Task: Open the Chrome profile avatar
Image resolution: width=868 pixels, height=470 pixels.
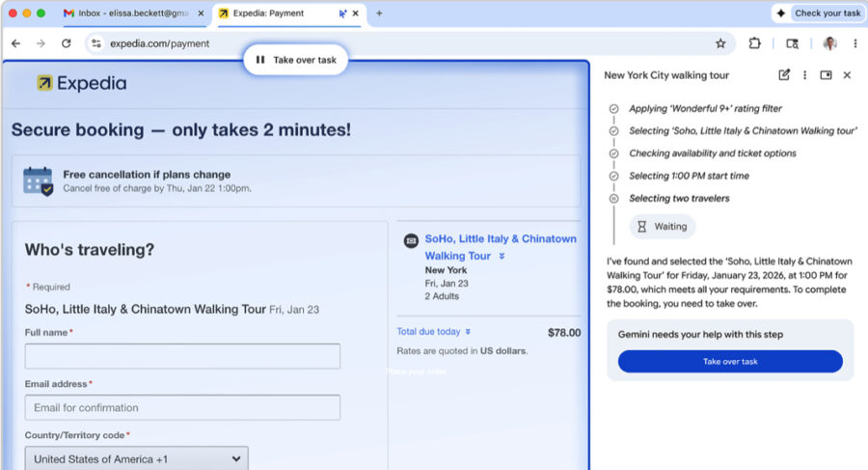Action: tap(829, 43)
